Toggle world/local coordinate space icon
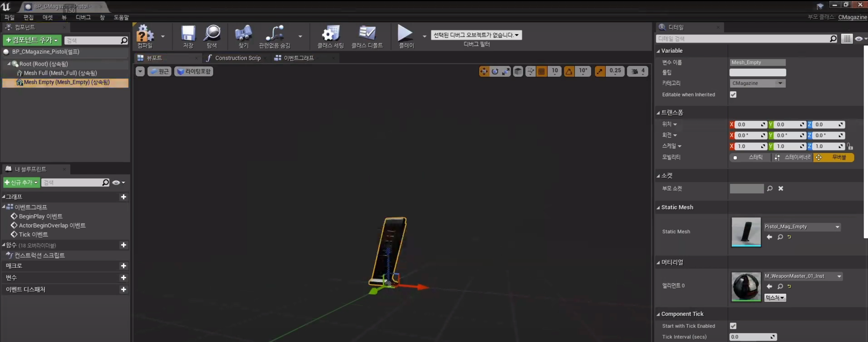 (518, 71)
